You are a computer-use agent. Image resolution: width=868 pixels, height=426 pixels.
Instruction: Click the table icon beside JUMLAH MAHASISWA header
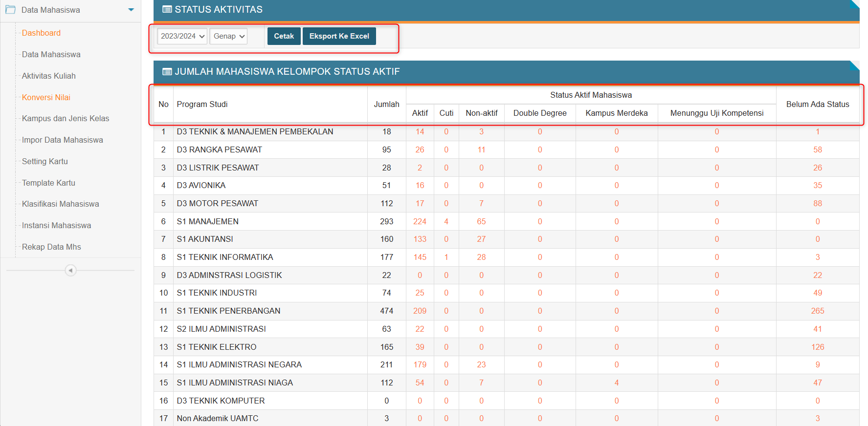click(167, 72)
